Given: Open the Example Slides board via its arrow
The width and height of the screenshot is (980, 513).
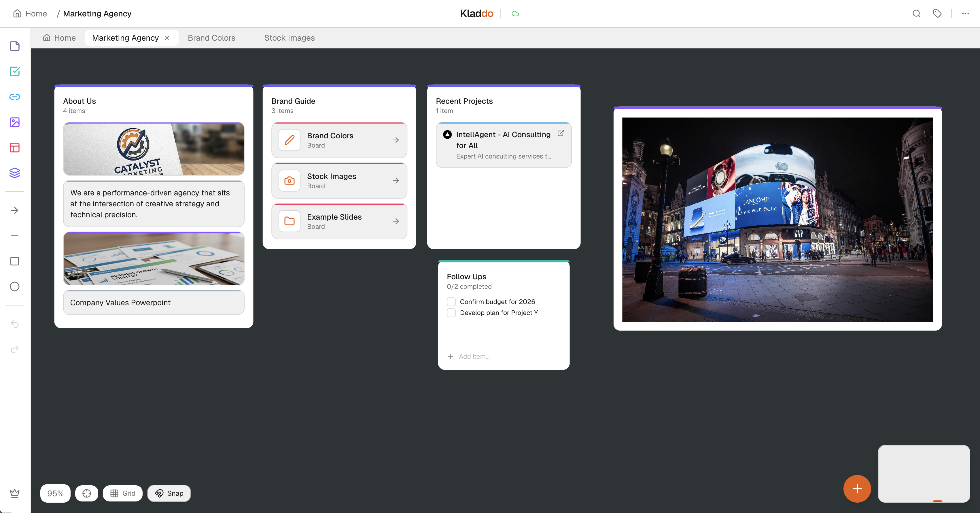Looking at the screenshot, I should pyautogui.click(x=396, y=221).
